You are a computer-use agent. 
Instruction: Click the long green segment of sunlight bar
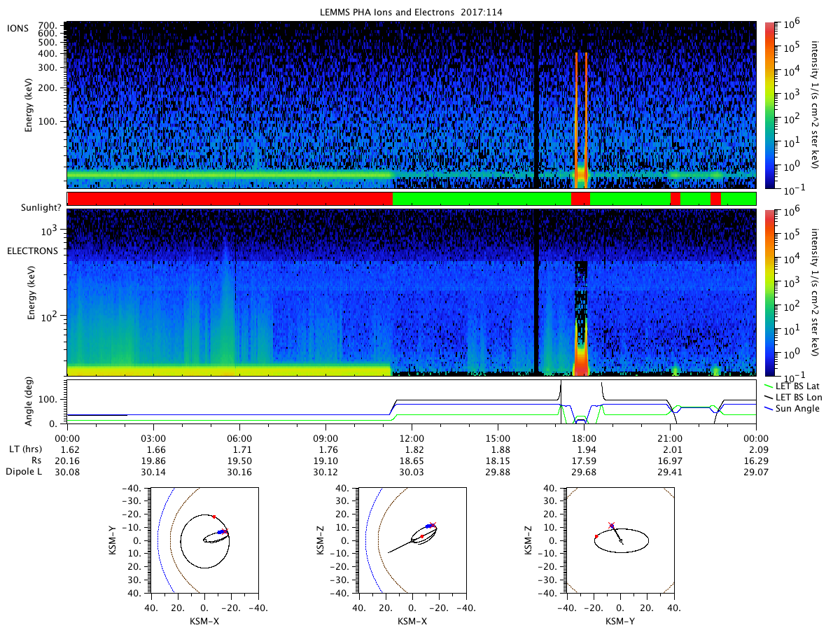482,199
